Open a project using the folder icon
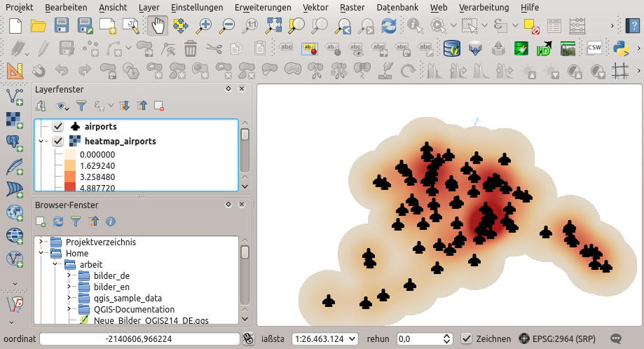The width and height of the screenshot is (644, 349). pyautogui.click(x=39, y=26)
